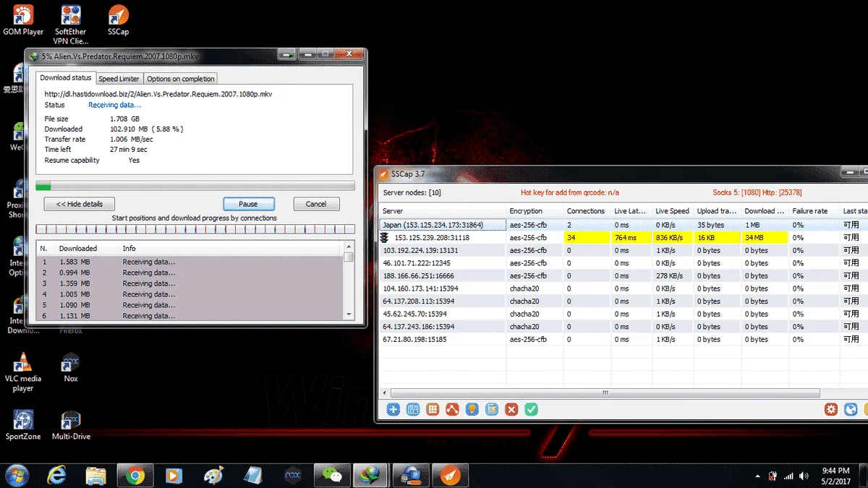Select server 46.101.71.222:12345 row

pos(622,263)
